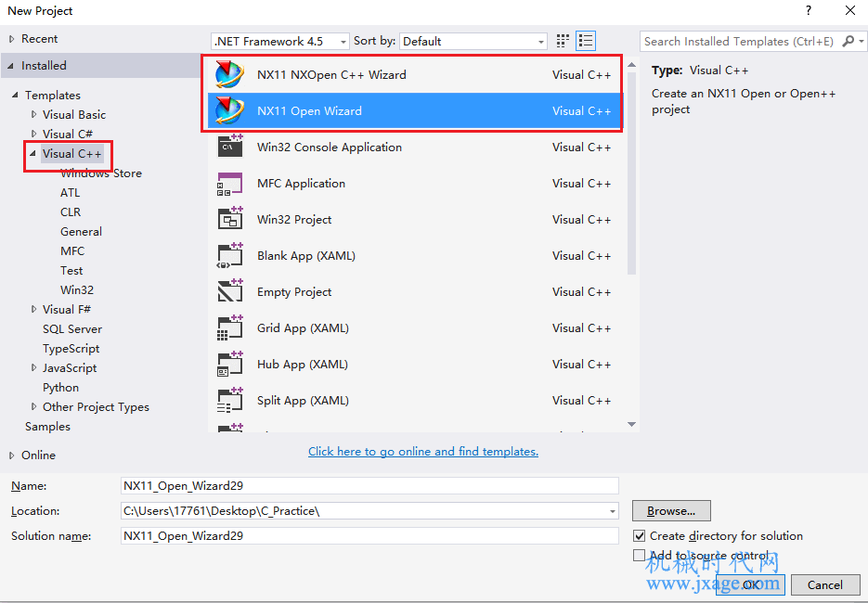Select the ATL category
868x603 pixels.
[70, 193]
